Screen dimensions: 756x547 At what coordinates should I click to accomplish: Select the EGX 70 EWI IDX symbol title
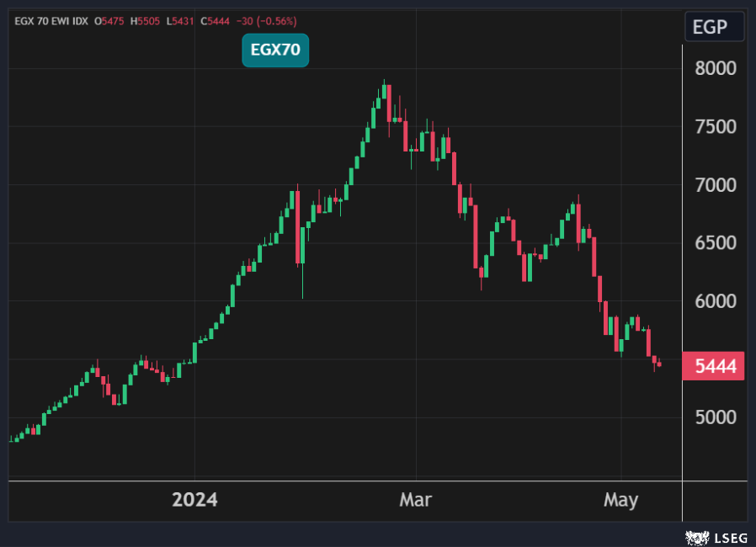[x=50, y=20]
